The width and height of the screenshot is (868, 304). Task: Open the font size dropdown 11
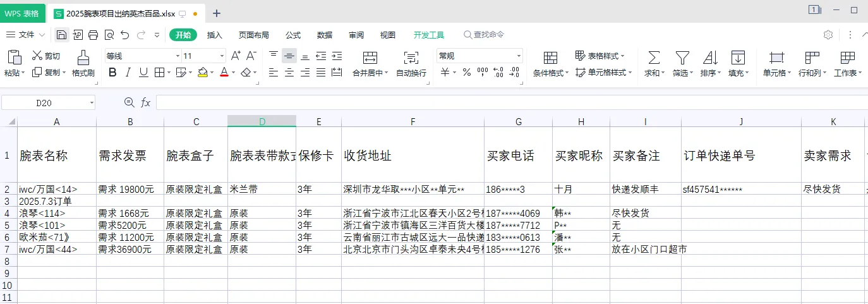click(221, 56)
